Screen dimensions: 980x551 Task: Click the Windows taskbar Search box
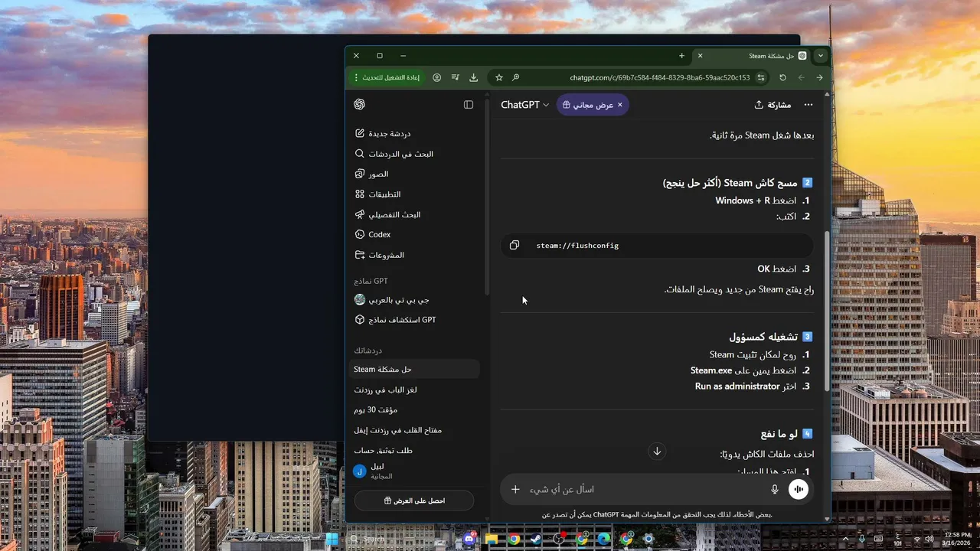click(x=397, y=539)
